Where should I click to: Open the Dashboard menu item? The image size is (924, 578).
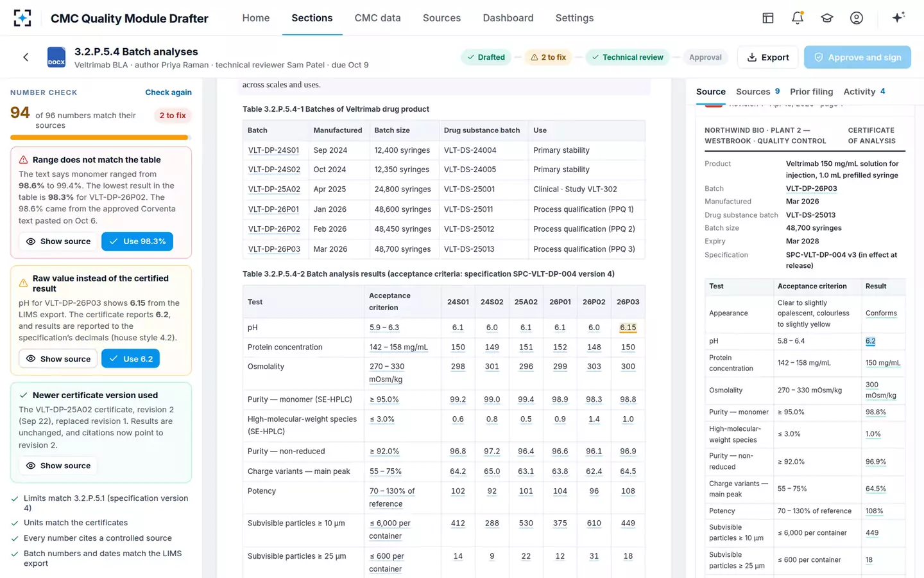[x=508, y=18]
